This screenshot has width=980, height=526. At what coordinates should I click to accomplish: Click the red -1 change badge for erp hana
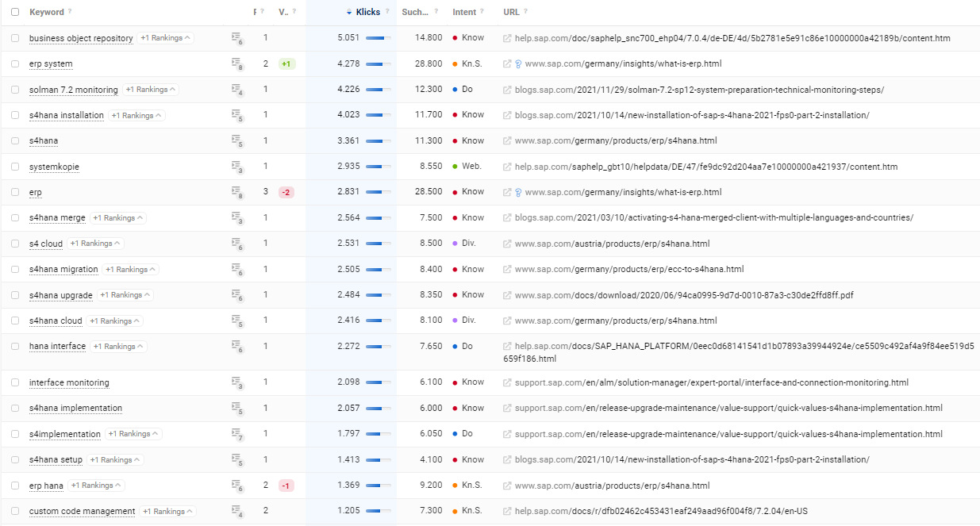(286, 485)
